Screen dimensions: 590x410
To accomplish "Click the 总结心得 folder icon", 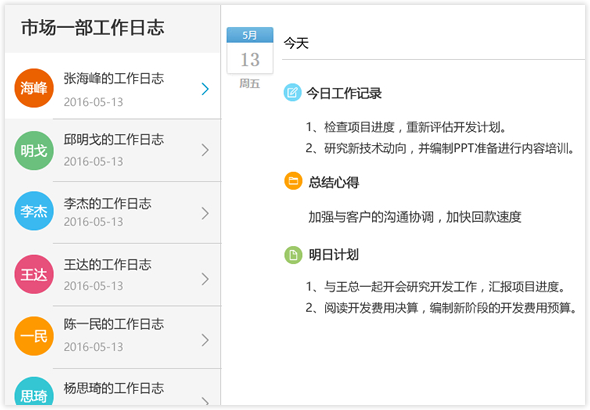I will (x=293, y=181).
